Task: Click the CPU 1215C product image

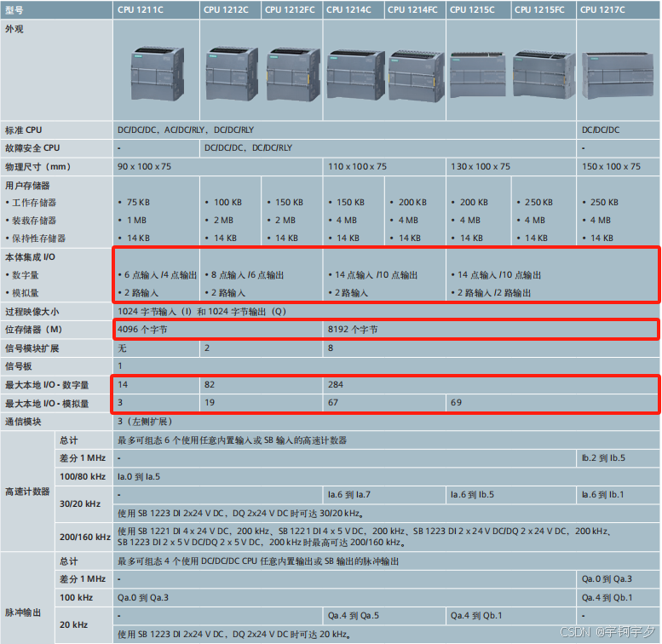Action: [478, 75]
